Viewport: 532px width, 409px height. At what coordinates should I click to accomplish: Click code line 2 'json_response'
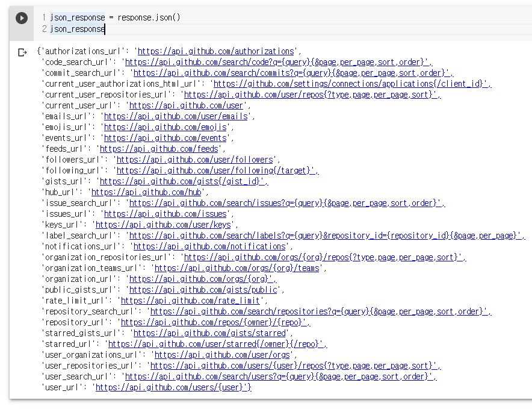[78, 29]
